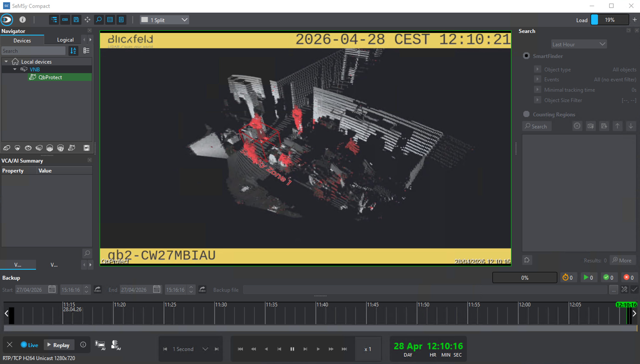Click the camera snapshot icon in Search panel

click(x=590, y=126)
